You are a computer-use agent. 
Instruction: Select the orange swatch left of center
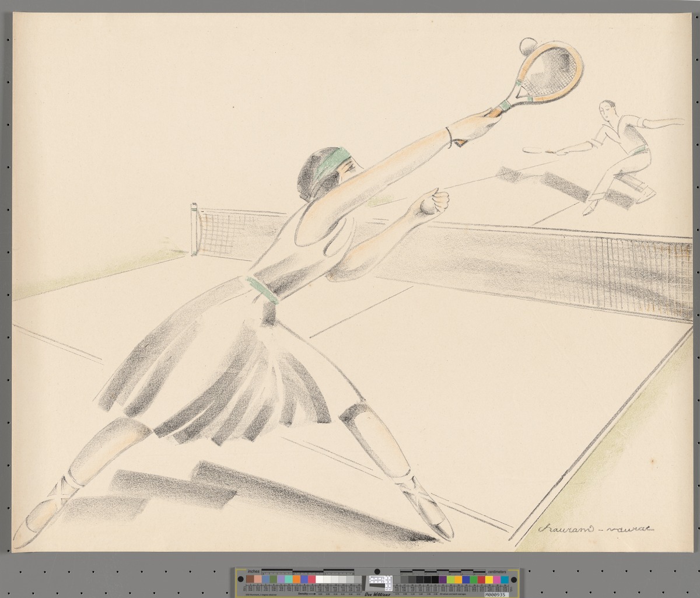296,579
